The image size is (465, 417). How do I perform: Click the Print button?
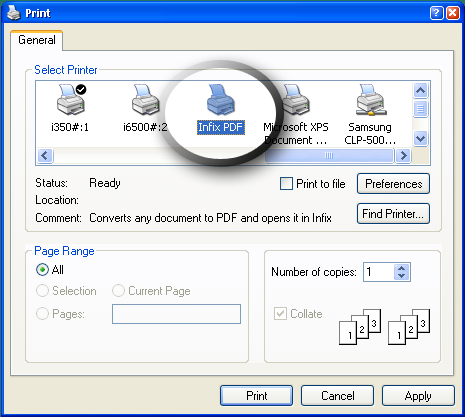click(256, 396)
